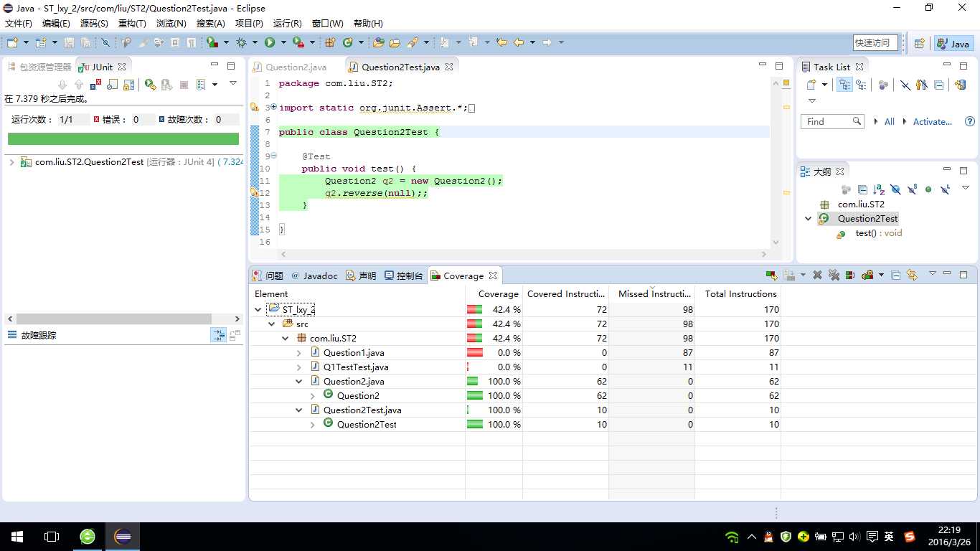Toggle Categorized presentation in Task List

(845, 85)
